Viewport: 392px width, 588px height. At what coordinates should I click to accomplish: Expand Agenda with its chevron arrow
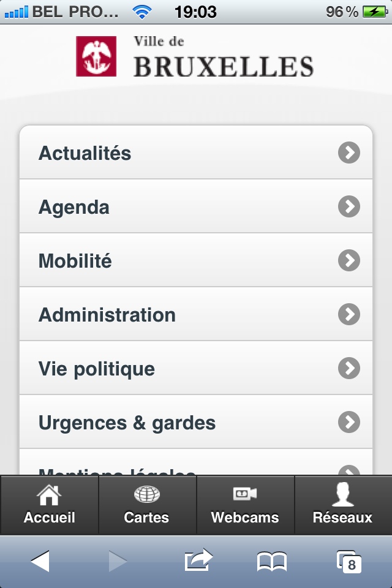pyautogui.click(x=349, y=206)
